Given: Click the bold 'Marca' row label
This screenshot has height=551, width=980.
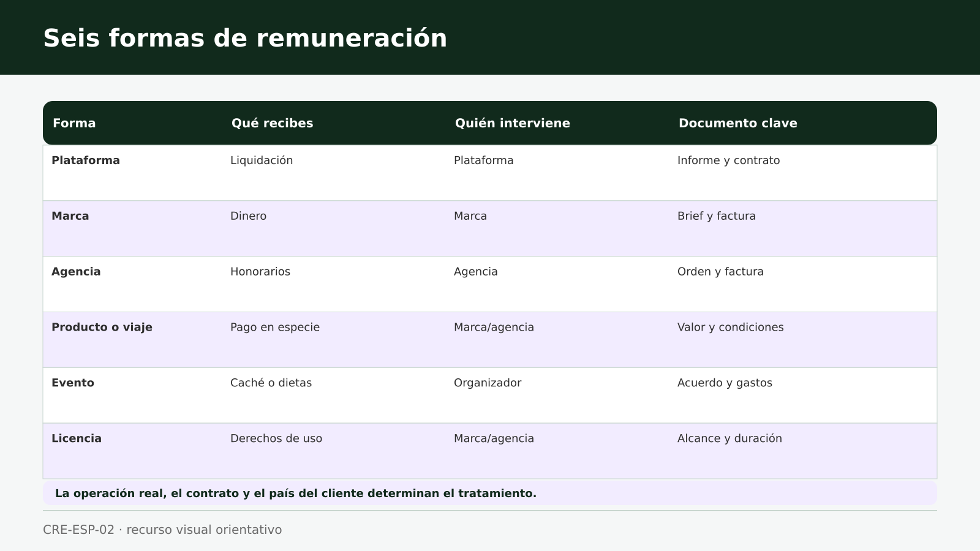Looking at the screenshot, I should click(70, 216).
